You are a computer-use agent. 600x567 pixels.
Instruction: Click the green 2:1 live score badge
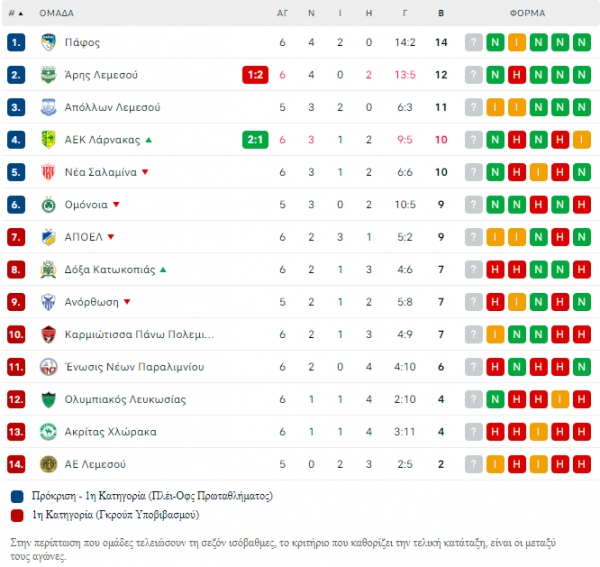(255, 140)
